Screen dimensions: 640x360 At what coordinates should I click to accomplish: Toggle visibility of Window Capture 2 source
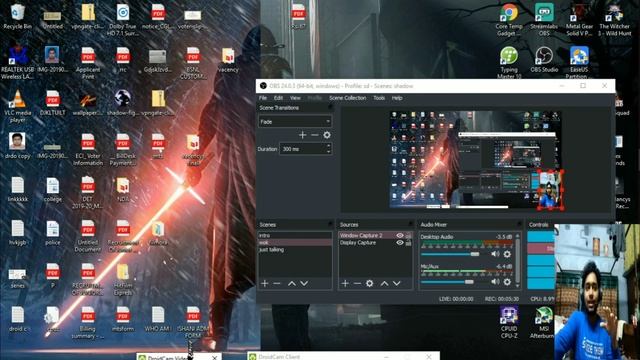pyautogui.click(x=400, y=236)
